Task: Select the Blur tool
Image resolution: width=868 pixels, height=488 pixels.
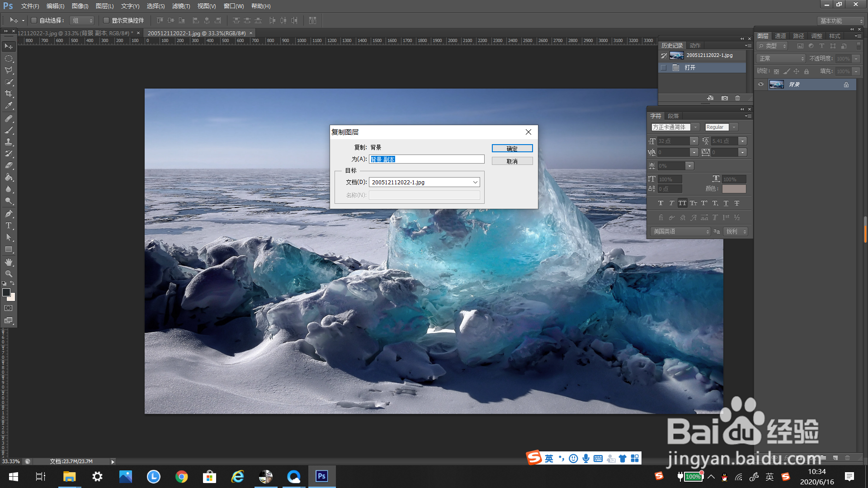Action: [9, 189]
